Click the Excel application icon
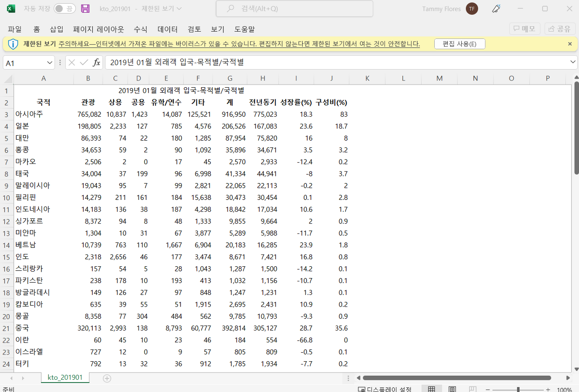 (x=11, y=9)
